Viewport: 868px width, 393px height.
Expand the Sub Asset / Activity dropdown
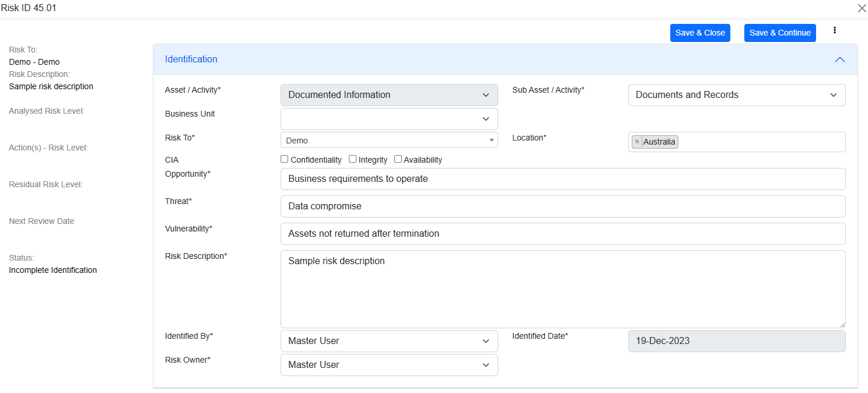coord(736,95)
